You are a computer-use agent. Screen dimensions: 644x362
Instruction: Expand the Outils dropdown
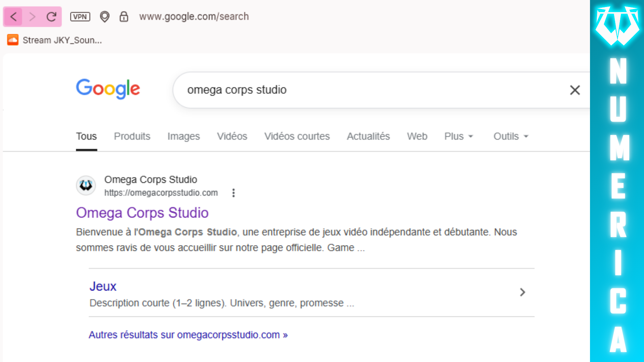point(511,136)
